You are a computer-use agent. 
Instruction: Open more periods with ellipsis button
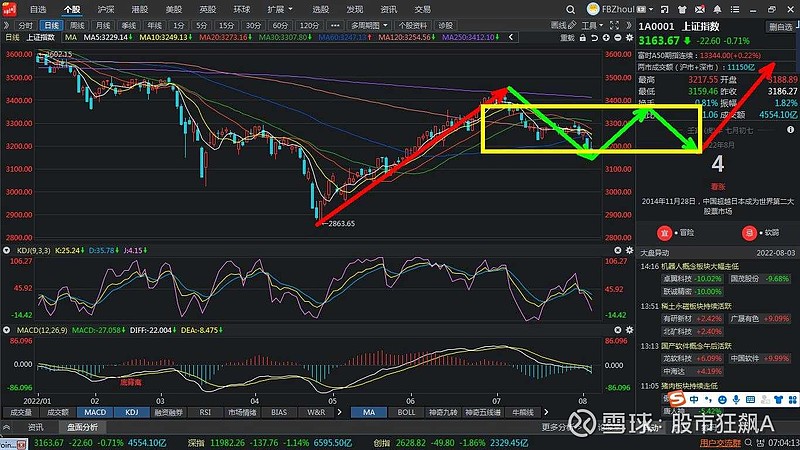coord(335,25)
